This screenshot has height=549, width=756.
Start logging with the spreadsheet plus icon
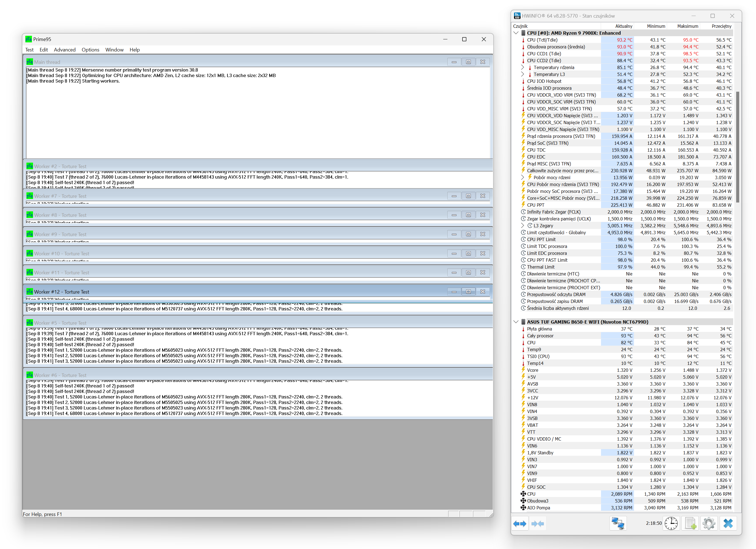[690, 524]
